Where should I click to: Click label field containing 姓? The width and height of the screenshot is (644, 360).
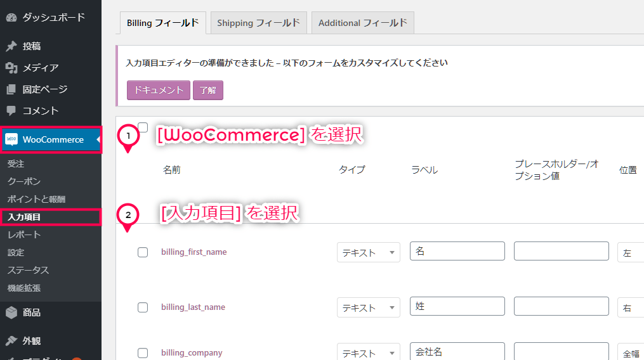[457, 306]
